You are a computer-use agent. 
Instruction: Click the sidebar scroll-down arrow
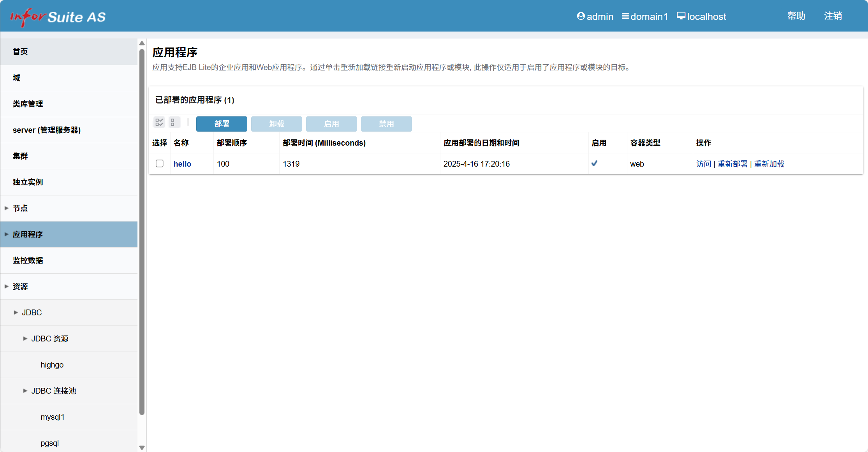(x=142, y=447)
